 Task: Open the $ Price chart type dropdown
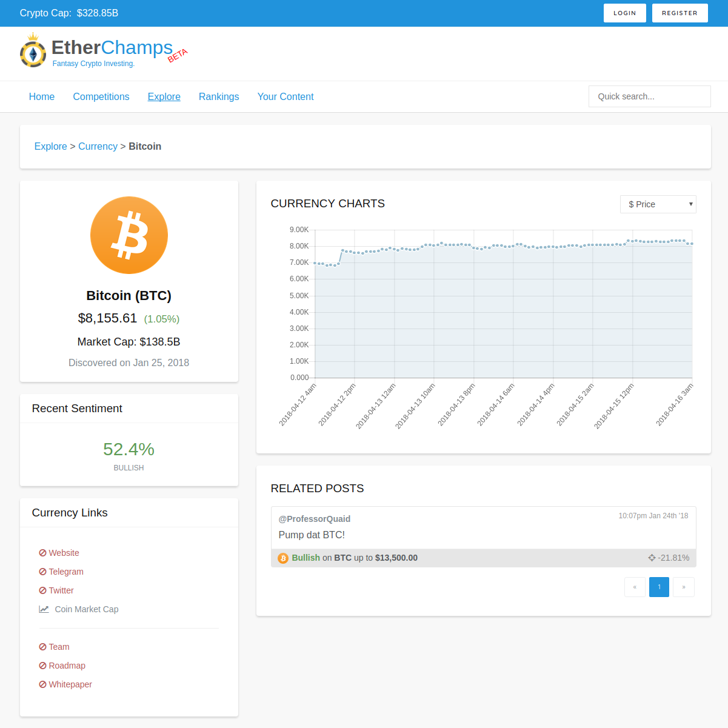(658, 204)
